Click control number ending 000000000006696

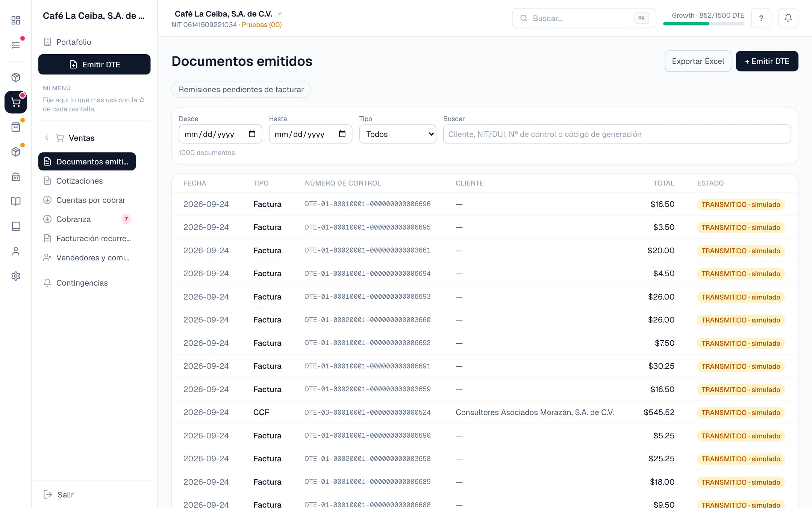tap(368, 204)
